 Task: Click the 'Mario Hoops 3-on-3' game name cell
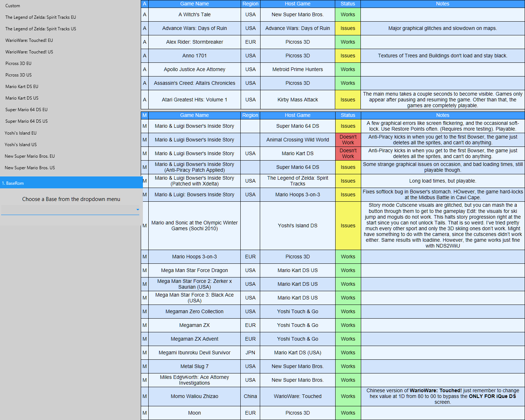[x=194, y=257]
